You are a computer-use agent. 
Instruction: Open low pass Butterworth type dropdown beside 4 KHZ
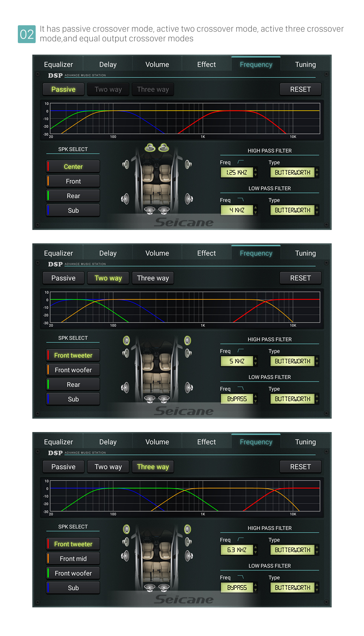[295, 210]
